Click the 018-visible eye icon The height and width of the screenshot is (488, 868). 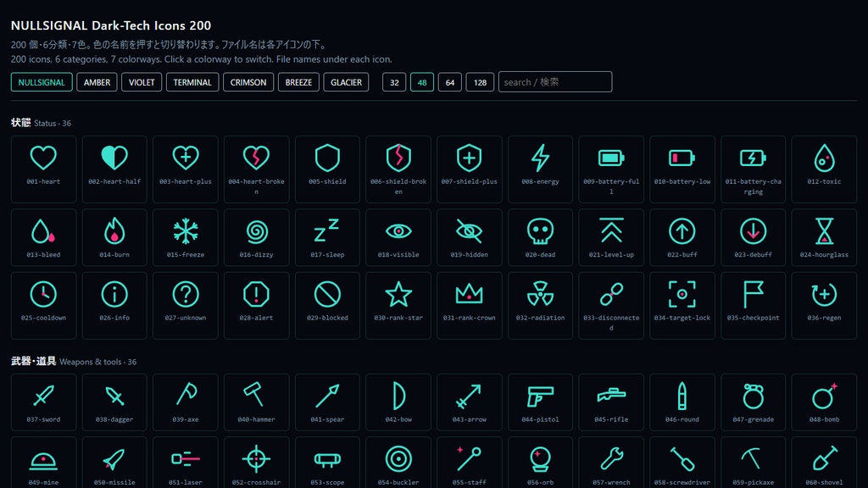coord(398,231)
